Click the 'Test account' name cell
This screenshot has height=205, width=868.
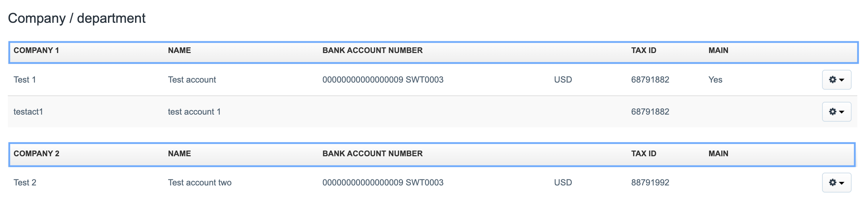pos(192,80)
